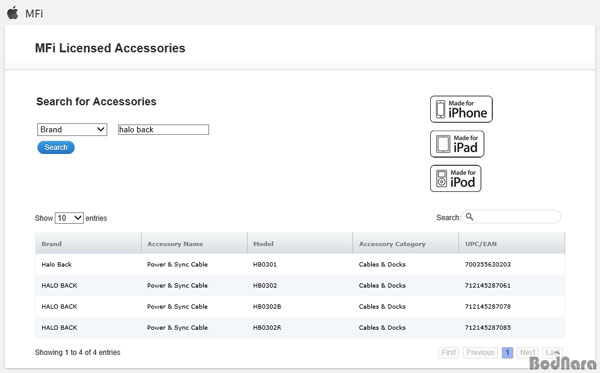Open the MFi header link

pos(34,14)
